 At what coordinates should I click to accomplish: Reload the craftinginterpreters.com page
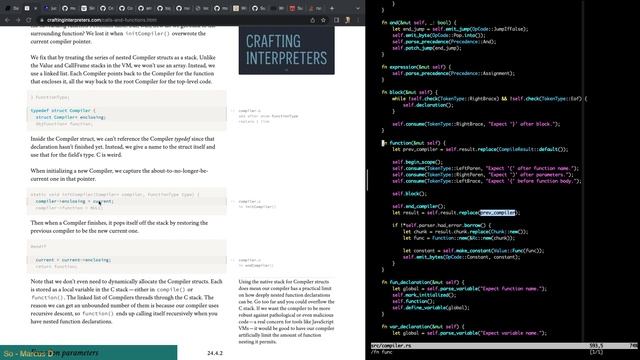click(x=28, y=20)
